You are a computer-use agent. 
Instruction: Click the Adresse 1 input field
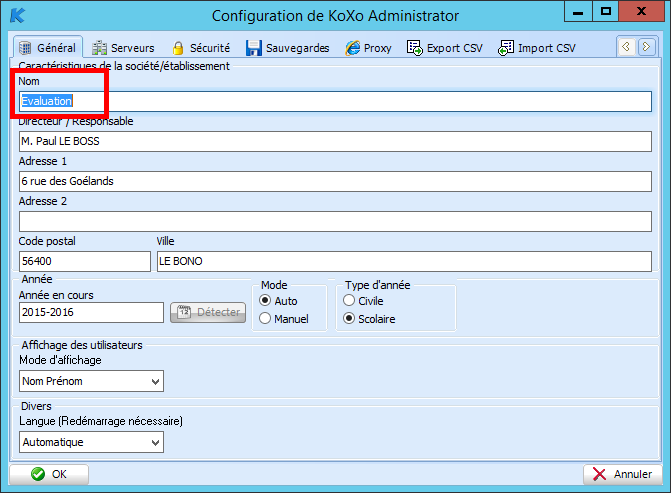[x=335, y=181]
